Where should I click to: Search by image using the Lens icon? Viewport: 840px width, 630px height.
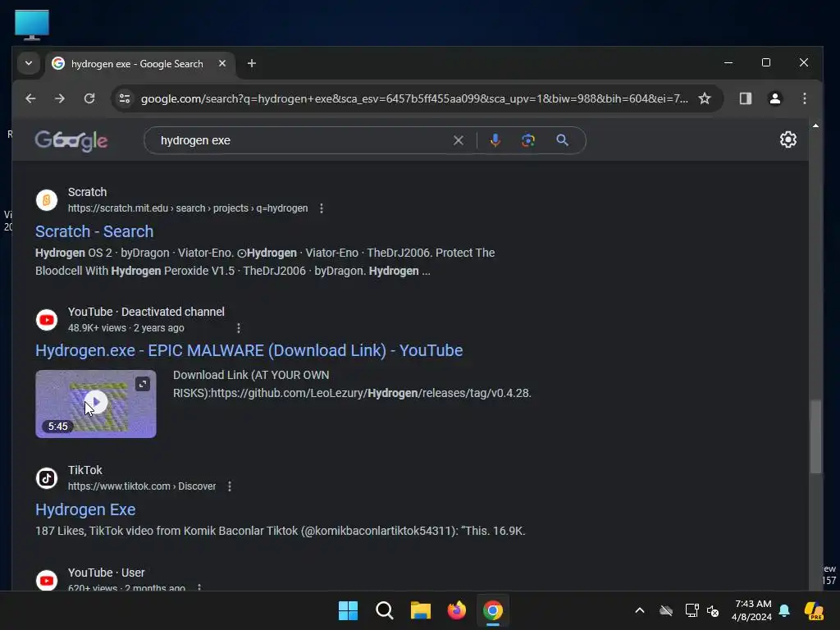(x=528, y=140)
